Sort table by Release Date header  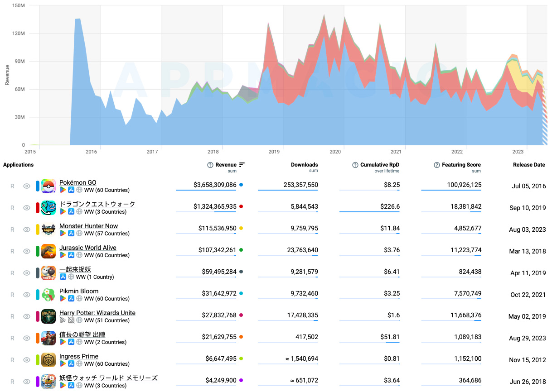coord(529,165)
